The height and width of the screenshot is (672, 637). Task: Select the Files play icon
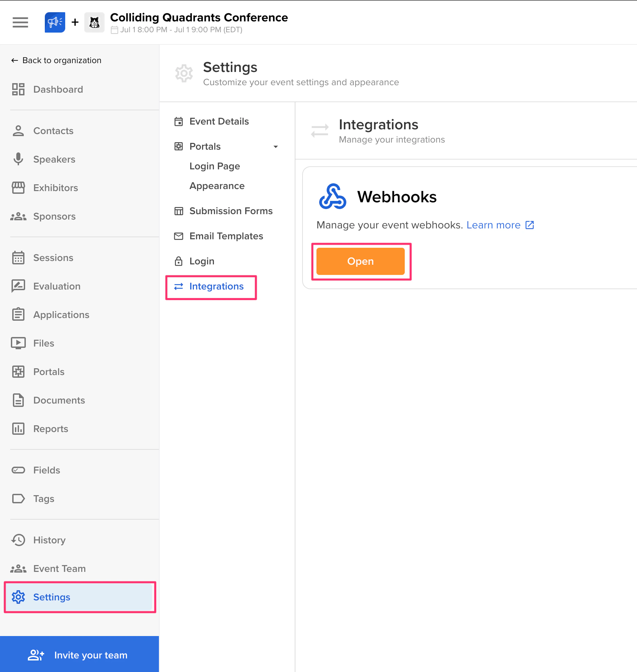[19, 343]
